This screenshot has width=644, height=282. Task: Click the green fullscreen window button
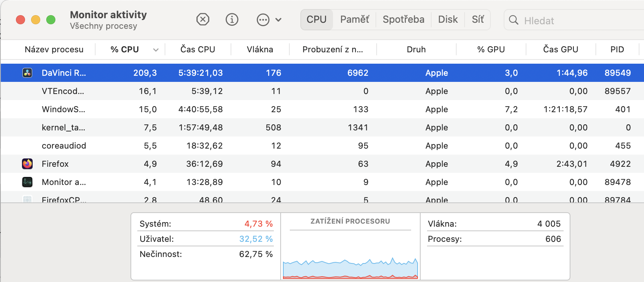(x=51, y=20)
